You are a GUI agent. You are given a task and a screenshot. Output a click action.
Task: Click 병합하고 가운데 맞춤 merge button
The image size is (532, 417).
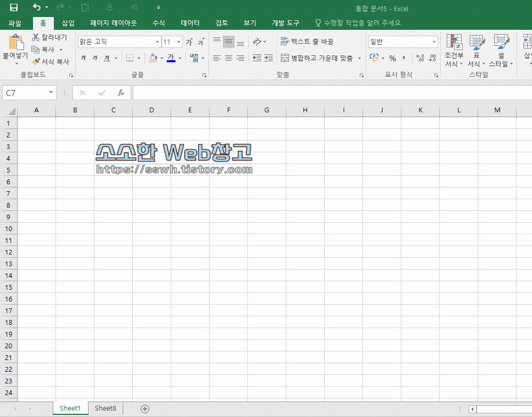[x=317, y=58]
